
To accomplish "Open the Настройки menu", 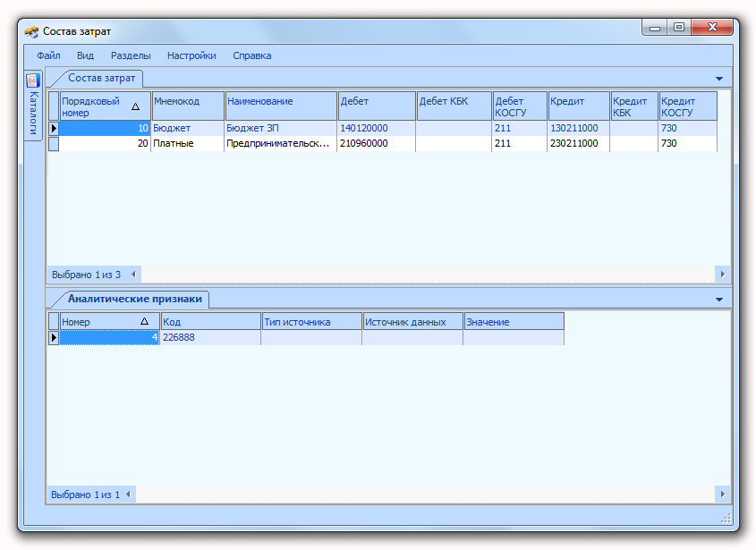I will tap(191, 56).
